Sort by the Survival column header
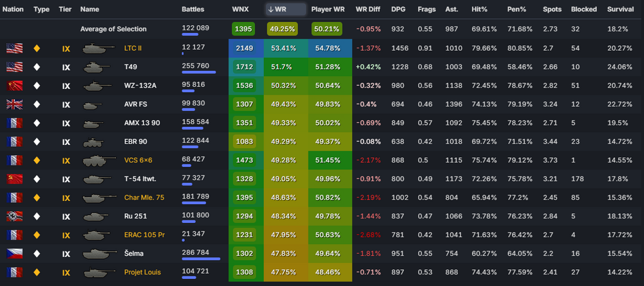 [x=620, y=9]
